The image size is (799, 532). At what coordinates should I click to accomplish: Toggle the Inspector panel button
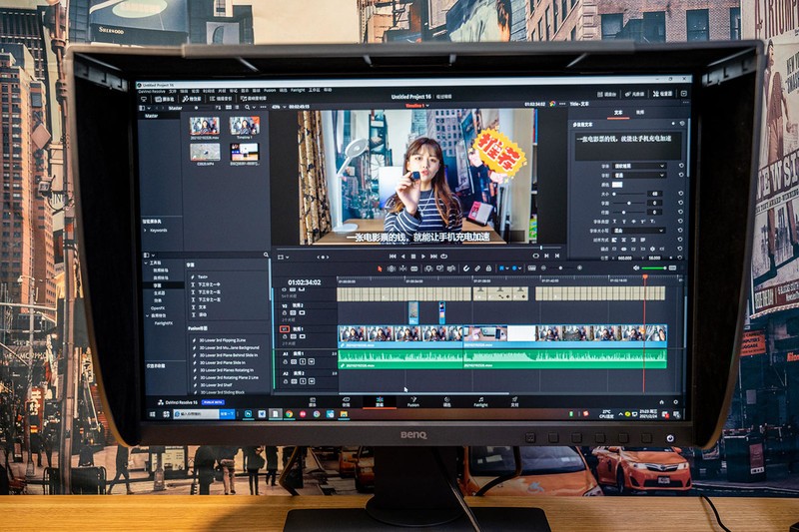(x=663, y=94)
